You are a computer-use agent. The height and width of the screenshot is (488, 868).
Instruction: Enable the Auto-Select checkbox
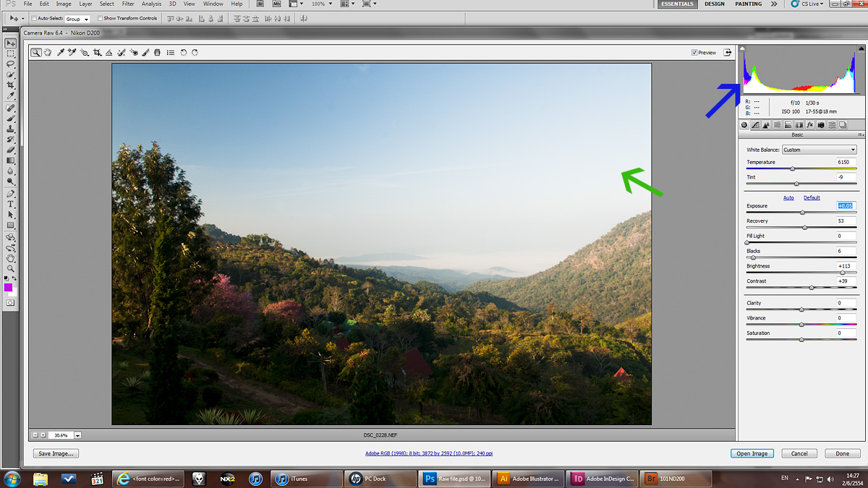tap(34, 19)
